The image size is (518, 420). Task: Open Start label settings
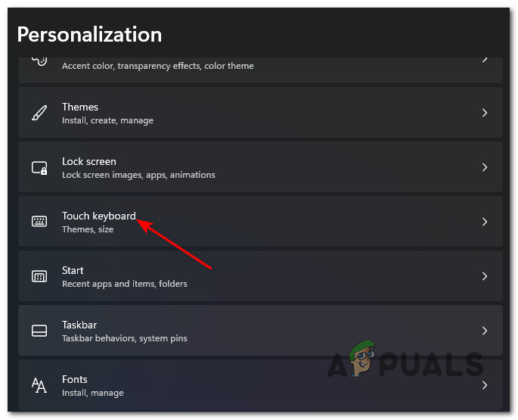pyautogui.click(x=73, y=270)
